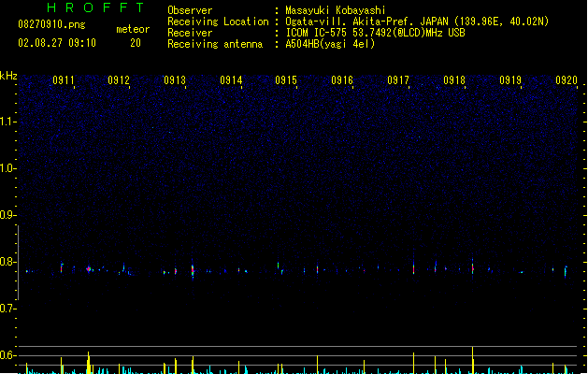Click the Receiver label
The height and width of the screenshot is (374, 588).
point(190,33)
